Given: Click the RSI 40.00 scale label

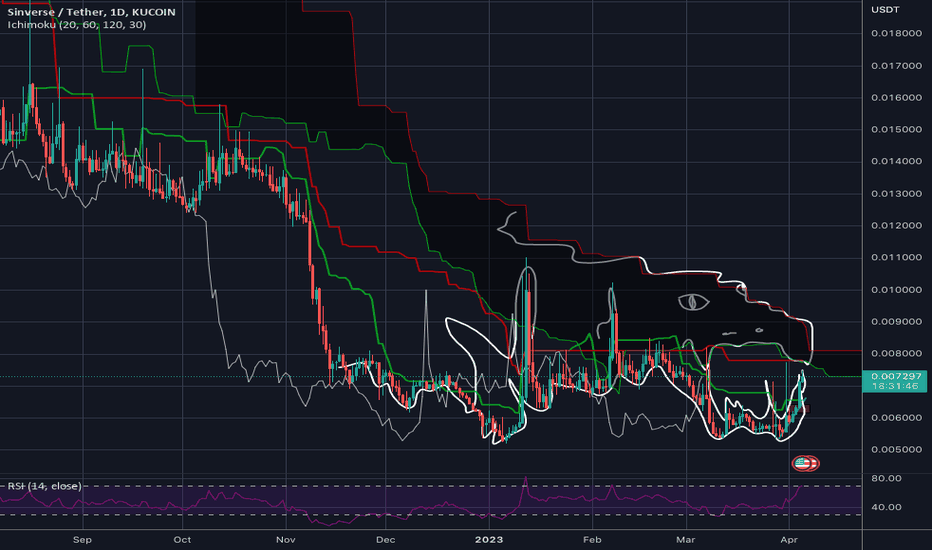Looking at the screenshot, I should [x=886, y=507].
